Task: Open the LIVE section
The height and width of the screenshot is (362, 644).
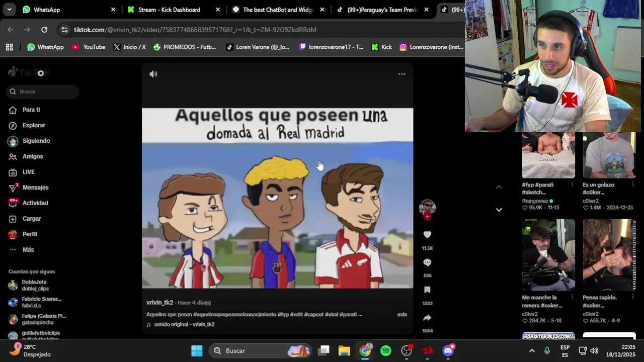Action: tap(28, 172)
